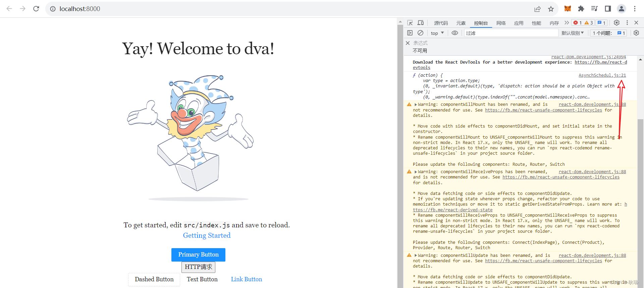Screen dimensions: 644x288
Task: Remove the live expression with its X
Action: click(408, 43)
